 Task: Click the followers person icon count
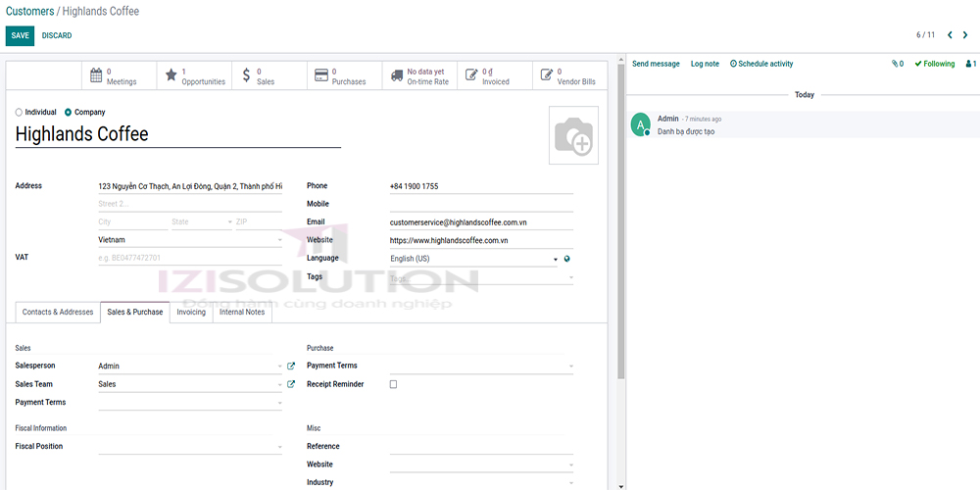(970, 64)
